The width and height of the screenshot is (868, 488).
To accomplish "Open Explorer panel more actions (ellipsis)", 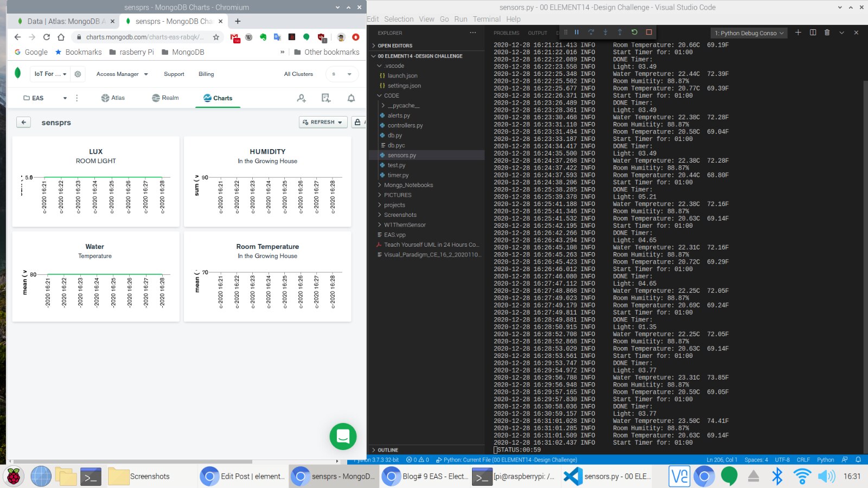I will coord(473,33).
